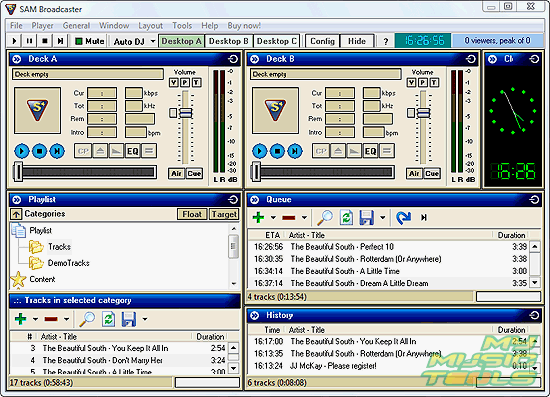Toggle the Mute button

(90, 41)
